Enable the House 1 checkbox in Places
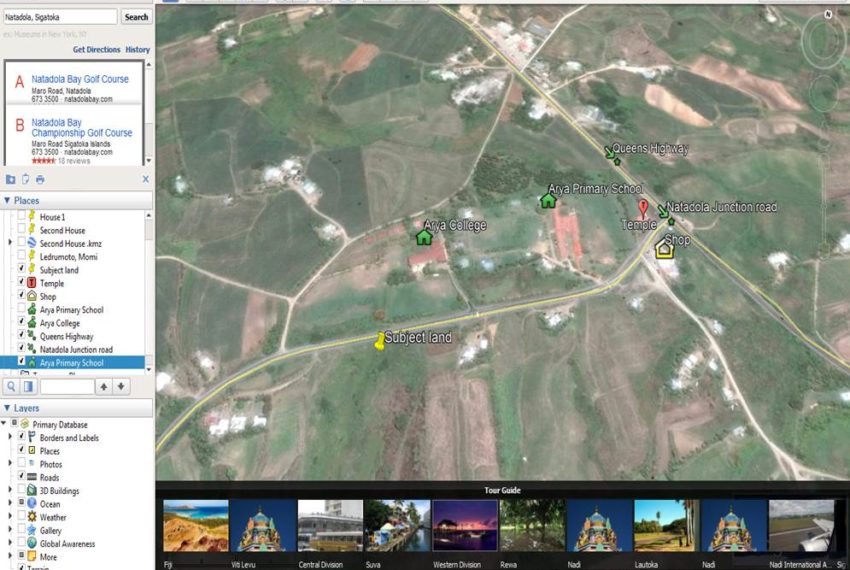 [22, 217]
